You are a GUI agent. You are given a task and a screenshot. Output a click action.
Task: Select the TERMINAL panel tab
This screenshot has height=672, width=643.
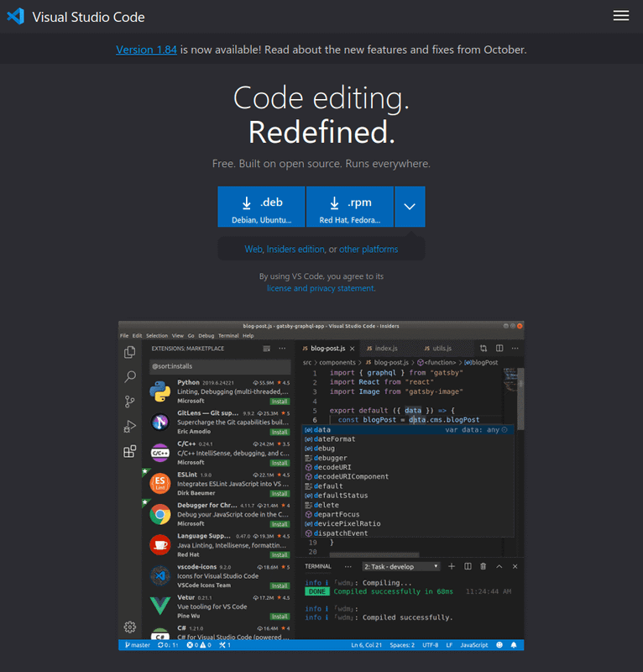[318, 566]
